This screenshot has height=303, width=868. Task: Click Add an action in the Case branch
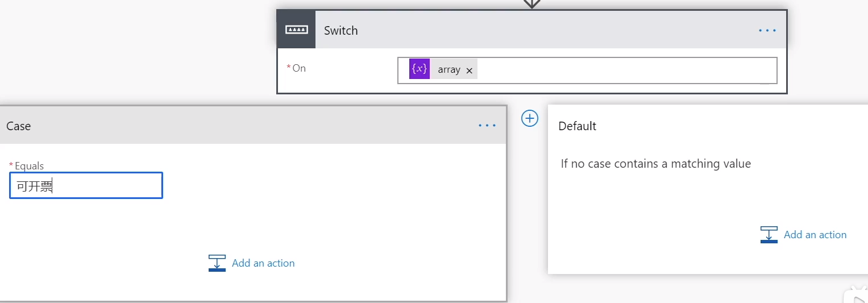click(263, 263)
